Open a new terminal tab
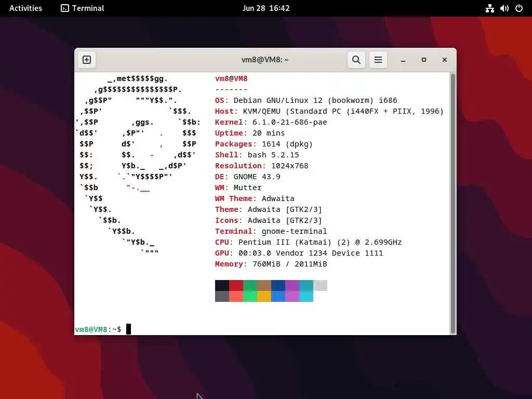The width and height of the screenshot is (532, 399). click(x=87, y=60)
